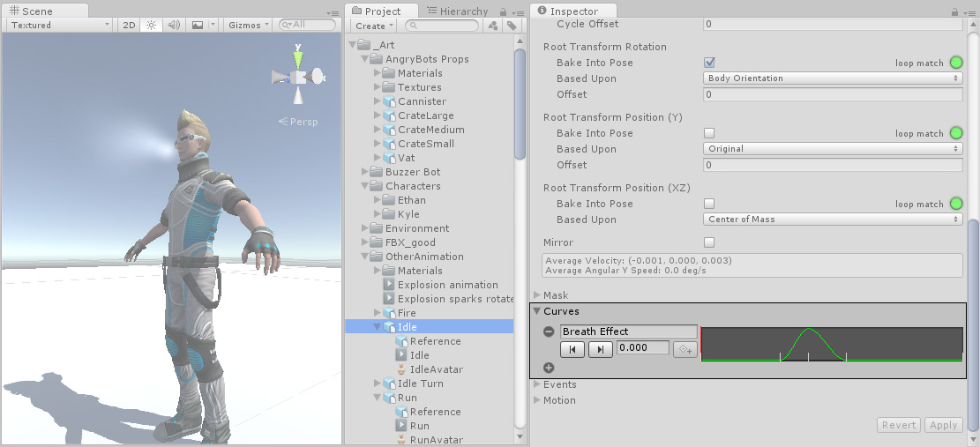Image resolution: width=980 pixels, height=447 pixels.
Task: Click the Apply button
Action: pyautogui.click(x=943, y=425)
